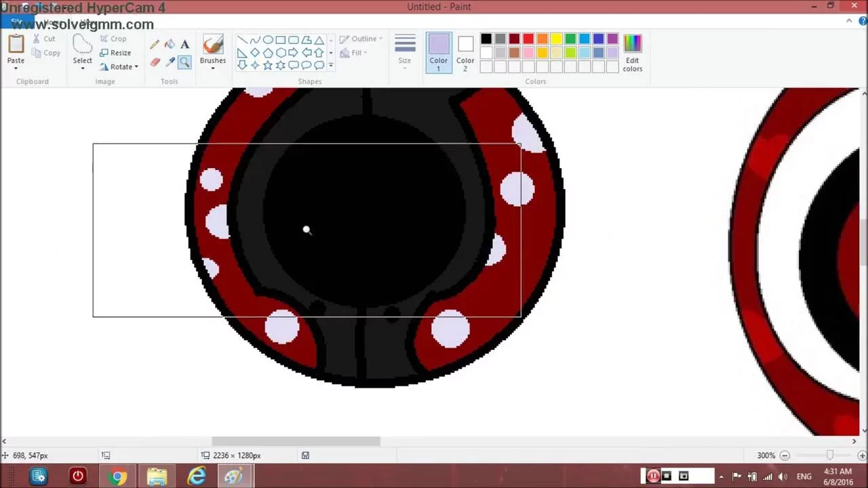
Task: Choose the Hexagon shape
Action: pyautogui.click(x=281, y=53)
